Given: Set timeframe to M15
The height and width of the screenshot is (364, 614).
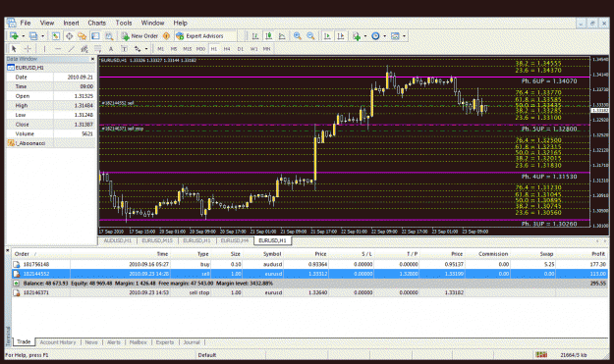Looking at the screenshot, I should coord(188,49).
